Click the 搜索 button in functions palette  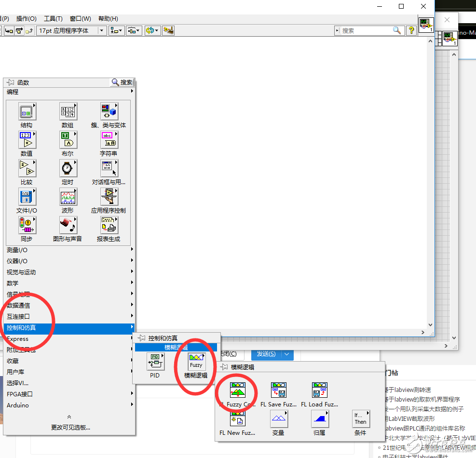point(122,82)
